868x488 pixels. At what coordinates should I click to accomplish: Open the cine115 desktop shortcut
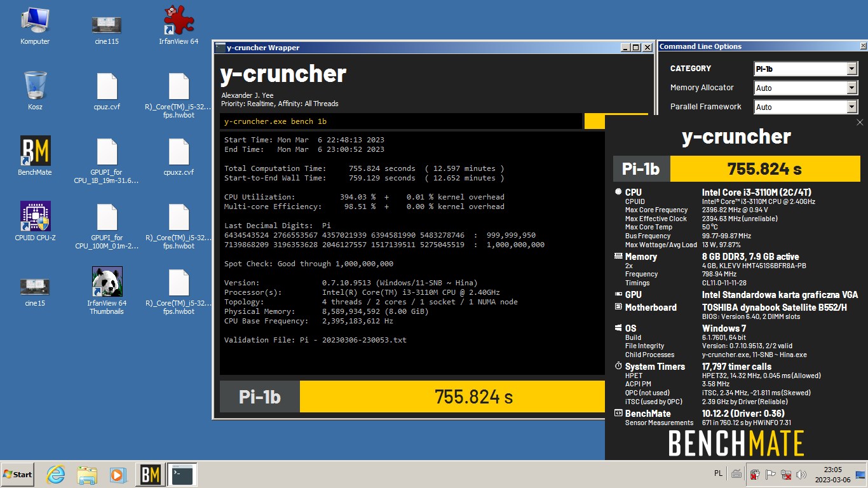tap(107, 29)
